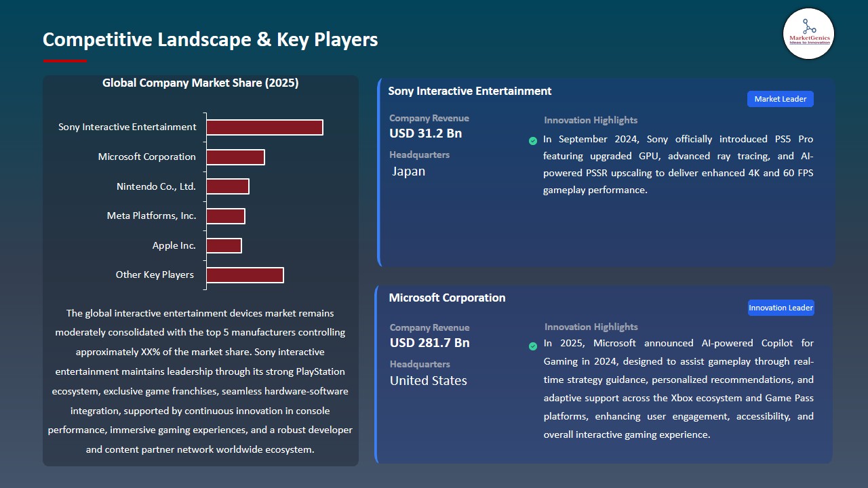Click Headquarters label in Microsoft card

(420, 364)
